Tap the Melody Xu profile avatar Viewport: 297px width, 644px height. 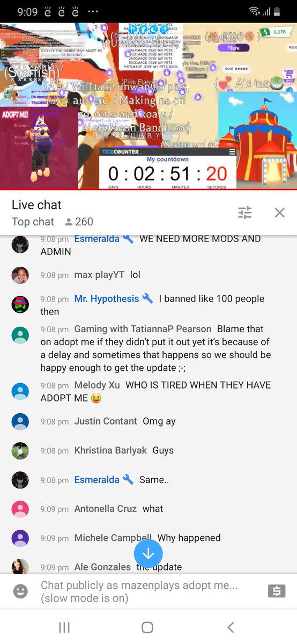[x=20, y=391]
